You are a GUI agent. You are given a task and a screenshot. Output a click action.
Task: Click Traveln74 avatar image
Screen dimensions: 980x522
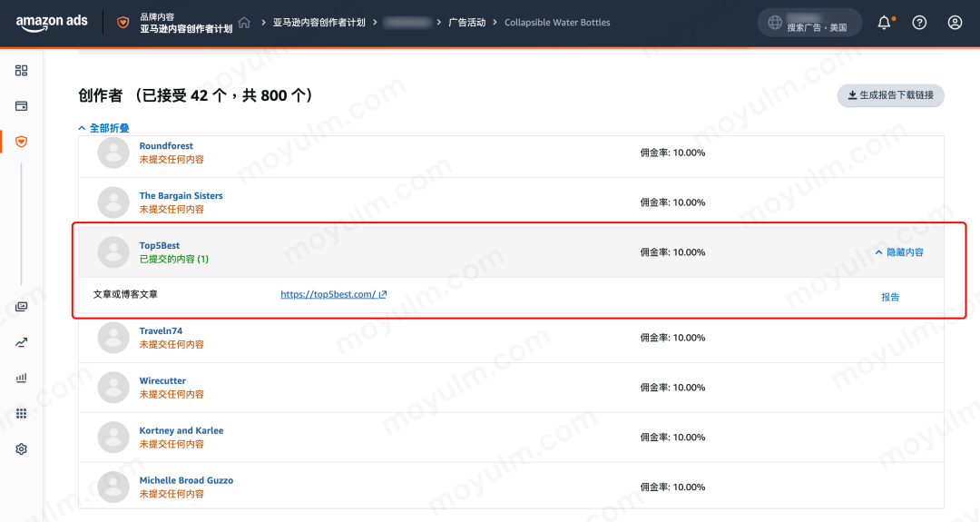(x=113, y=338)
